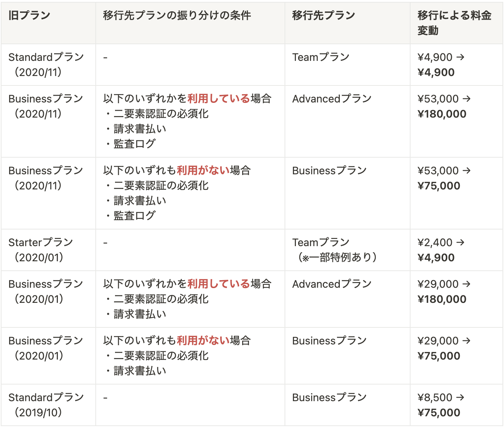Click the ¥29,000 → ¥180,000 price cell
The width and height of the screenshot is (504, 428).
443,292
